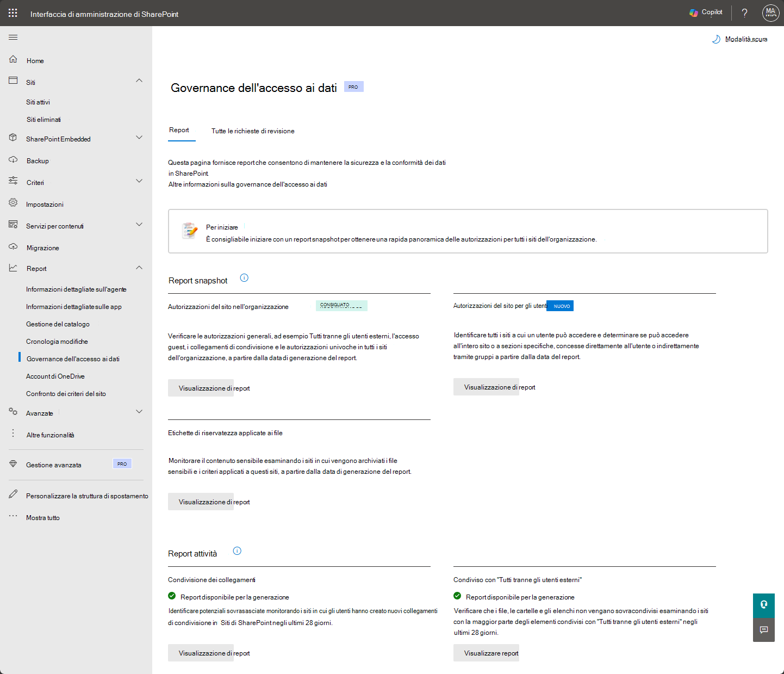Open Account di OneDrive
The width and height of the screenshot is (784, 674).
(x=55, y=376)
